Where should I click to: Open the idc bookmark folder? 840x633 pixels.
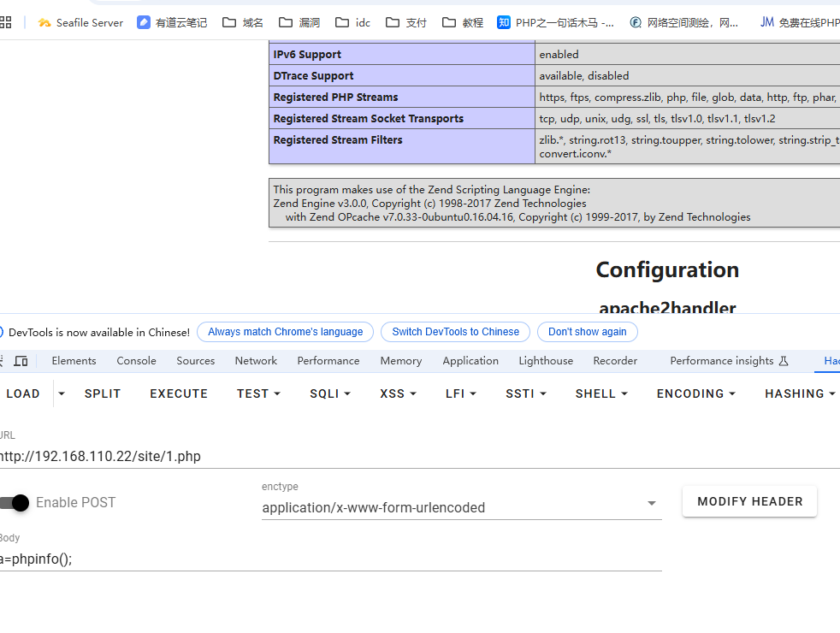click(353, 22)
